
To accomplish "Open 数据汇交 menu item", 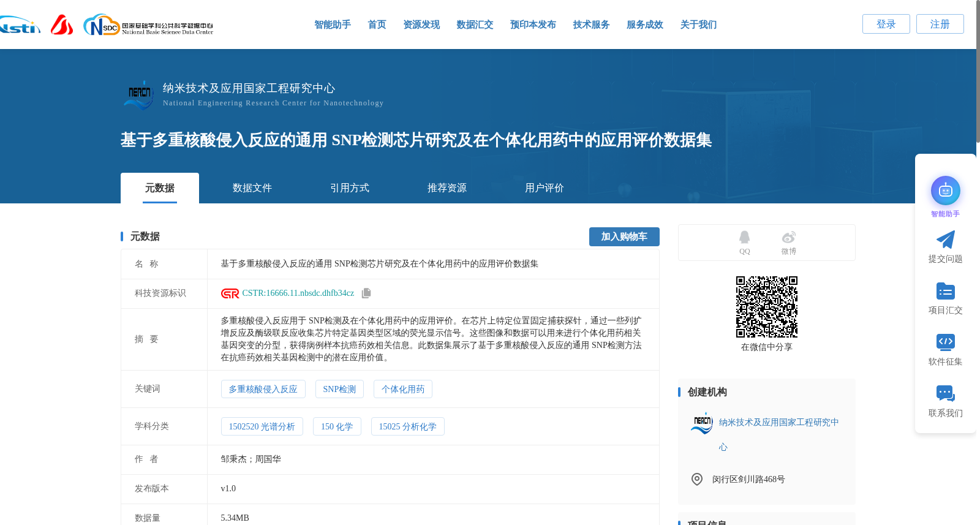I will pyautogui.click(x=475, y=25).
